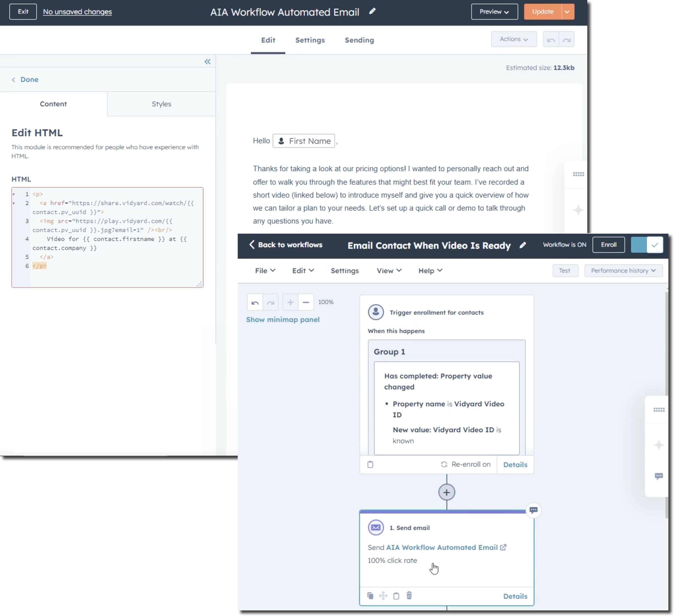Image resolution: width=674 pixels, height=616 pixels.
Task: Move the Send email action
Action: click(x=383, y=596)
